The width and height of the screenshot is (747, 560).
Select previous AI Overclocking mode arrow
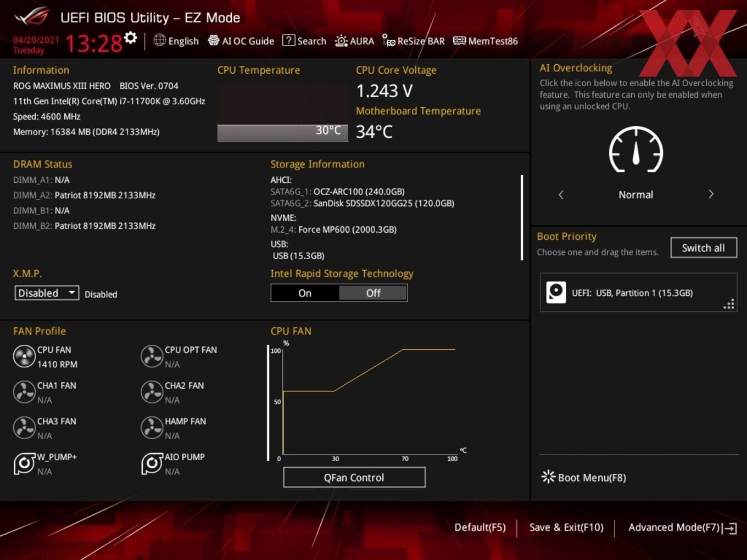pos(561,194)
